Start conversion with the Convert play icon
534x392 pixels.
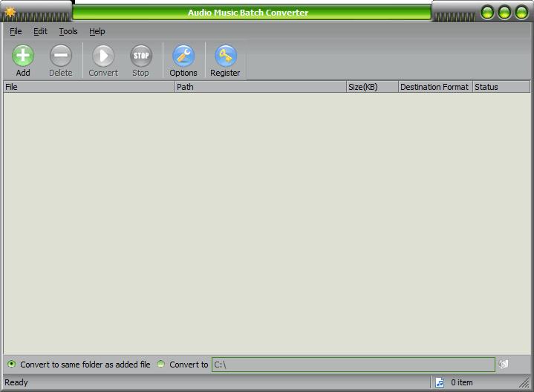click(x=103, y=56)
